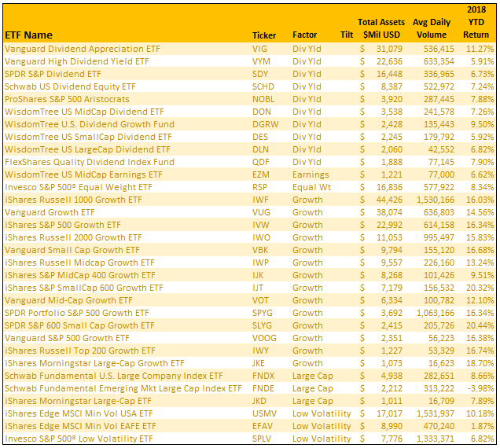
Task: Click the IWP ticker cell
Action: pos(260,263)
